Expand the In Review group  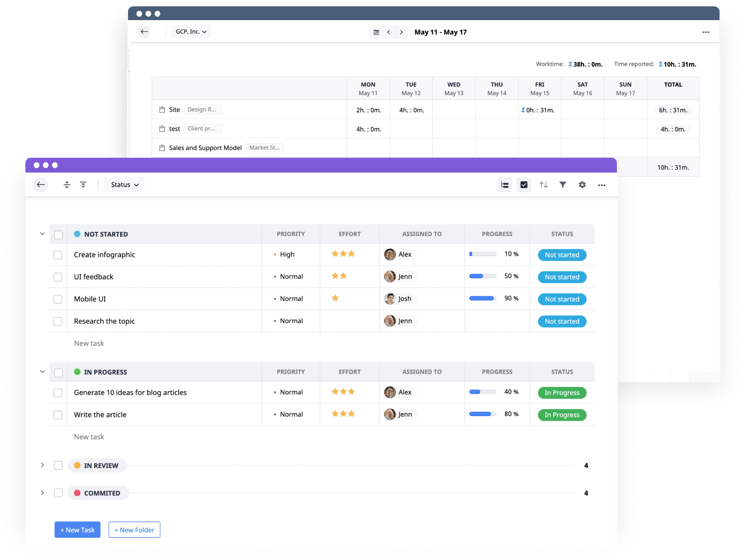42,465
